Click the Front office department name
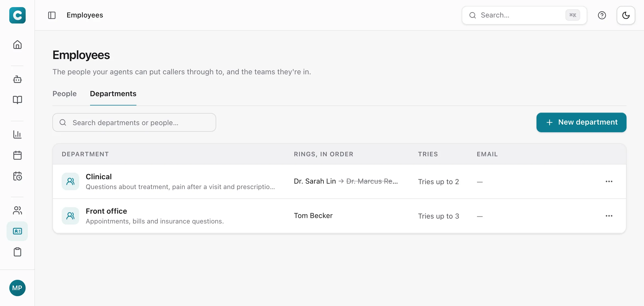644x306 pixels. (x=106, y=211)
